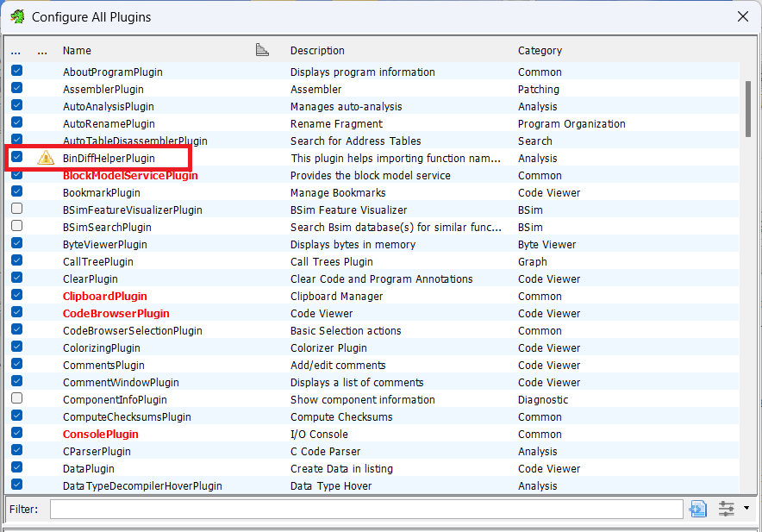The image size is (762, 532).
Task: Close the Configure All Plugins dialog
Action: coord(742,16)
